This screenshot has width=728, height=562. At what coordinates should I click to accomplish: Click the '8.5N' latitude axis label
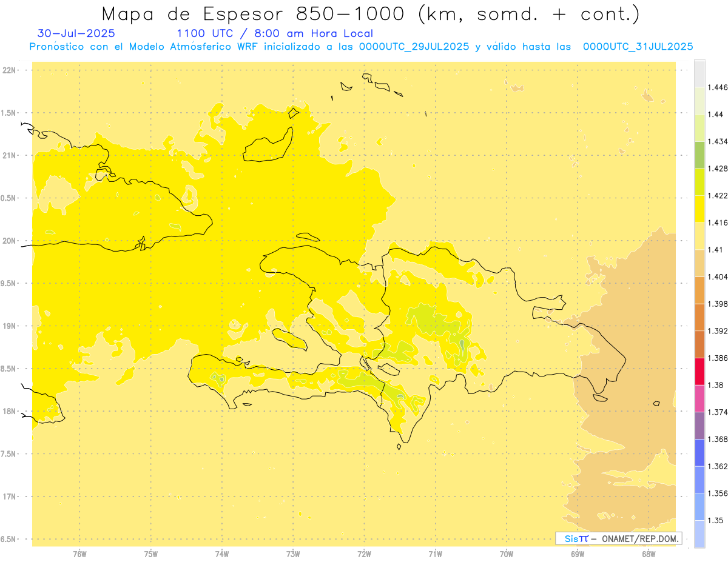9,369
